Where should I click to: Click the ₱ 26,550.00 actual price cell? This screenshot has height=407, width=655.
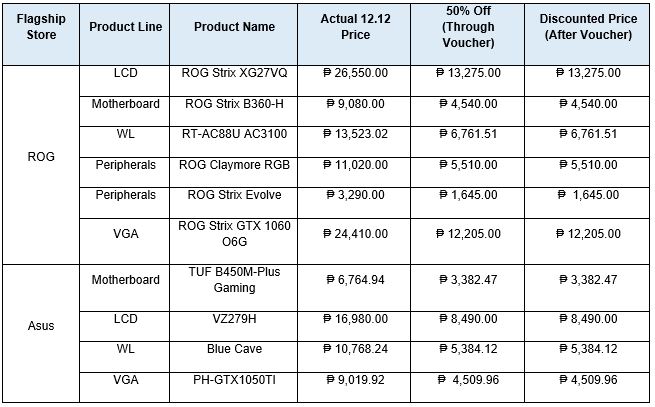355,81
